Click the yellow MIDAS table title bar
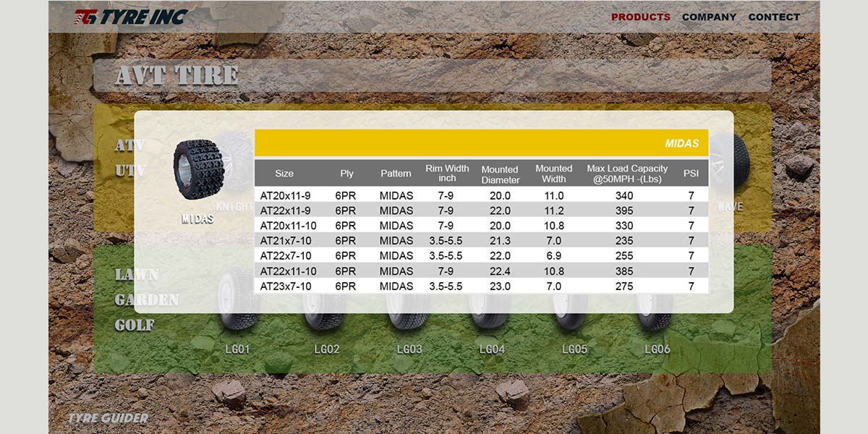The height and width of the screenshot is (434, 868). coord(481,143)
